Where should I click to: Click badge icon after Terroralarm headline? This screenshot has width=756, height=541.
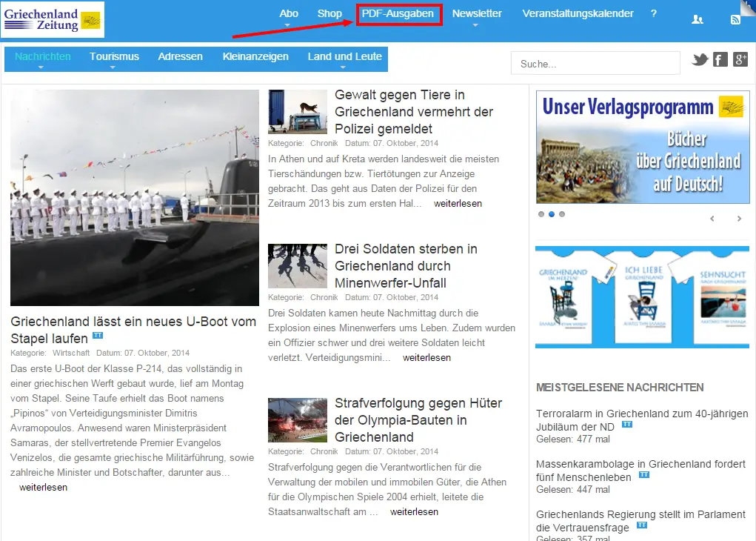point(626,425)
